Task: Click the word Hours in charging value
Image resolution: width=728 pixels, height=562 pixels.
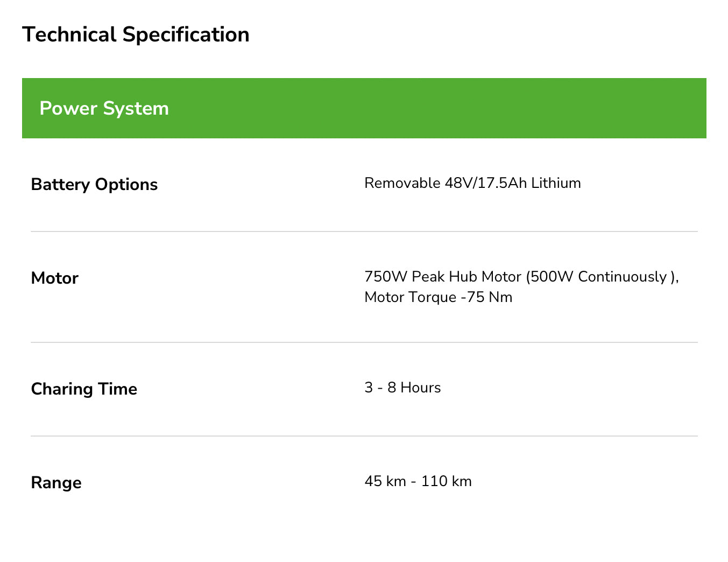Action: coord(421,388)
